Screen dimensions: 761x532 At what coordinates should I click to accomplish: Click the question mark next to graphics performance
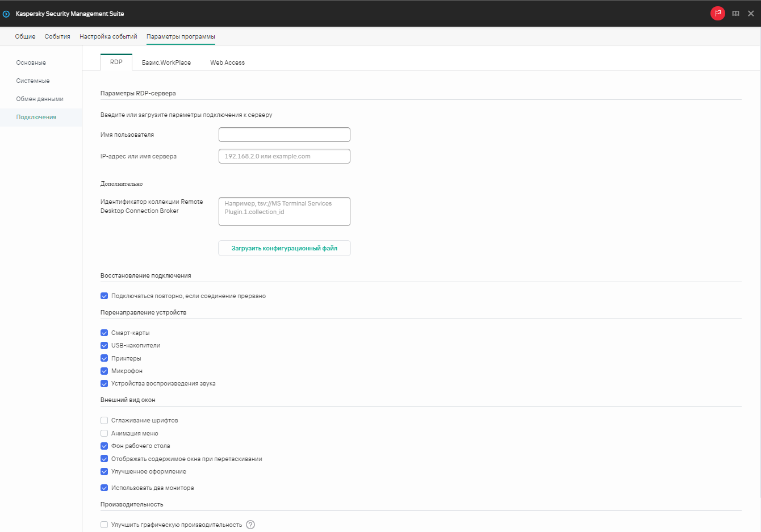click(x=250, y=525)
